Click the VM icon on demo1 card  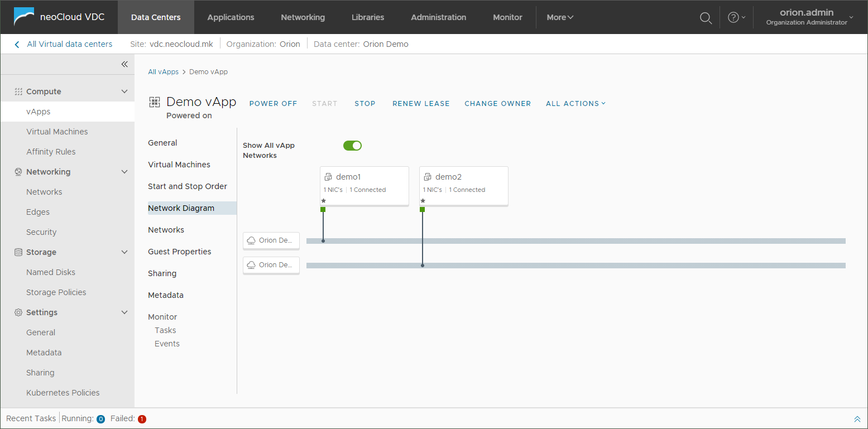[x=328, y=177]
